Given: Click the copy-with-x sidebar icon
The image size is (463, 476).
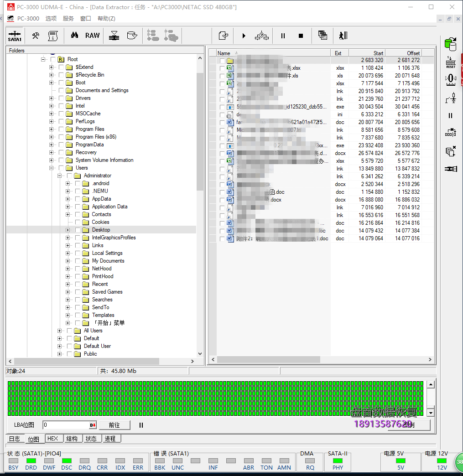Looking at the screenshot, I should click(x=451, y=151).
